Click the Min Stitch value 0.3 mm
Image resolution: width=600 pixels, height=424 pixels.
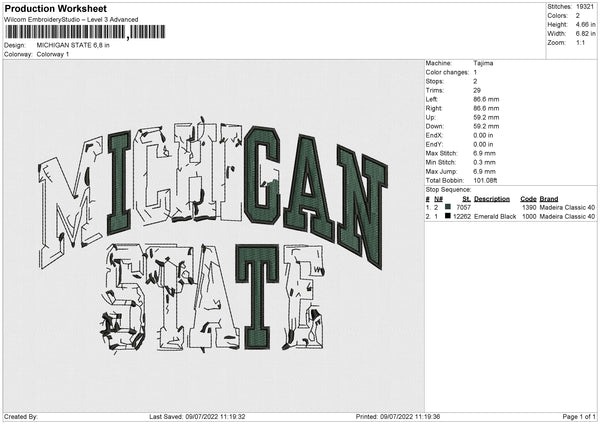(x=484, y=162)
